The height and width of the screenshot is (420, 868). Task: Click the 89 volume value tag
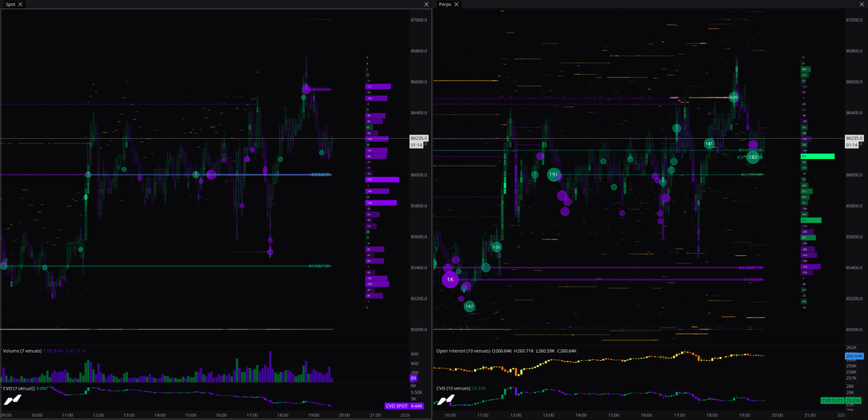pos(413,378)
